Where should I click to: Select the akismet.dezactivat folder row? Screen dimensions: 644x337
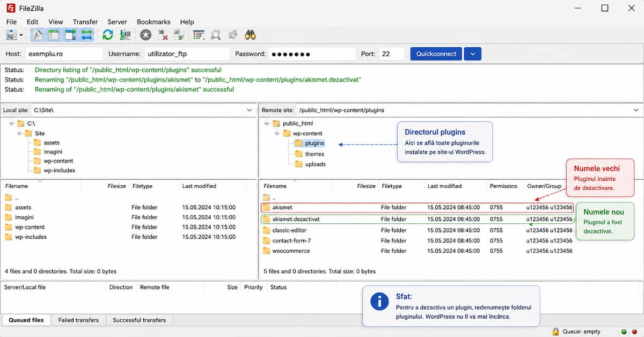(417, 219)
